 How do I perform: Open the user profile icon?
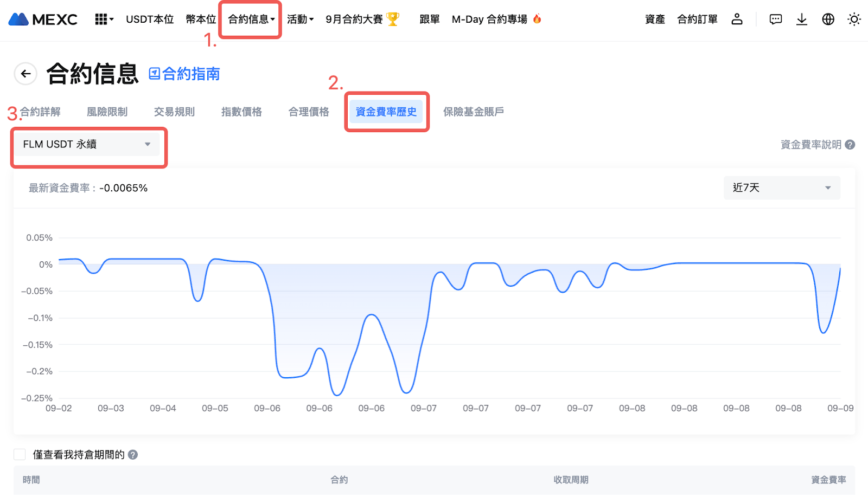click(737, 20)
